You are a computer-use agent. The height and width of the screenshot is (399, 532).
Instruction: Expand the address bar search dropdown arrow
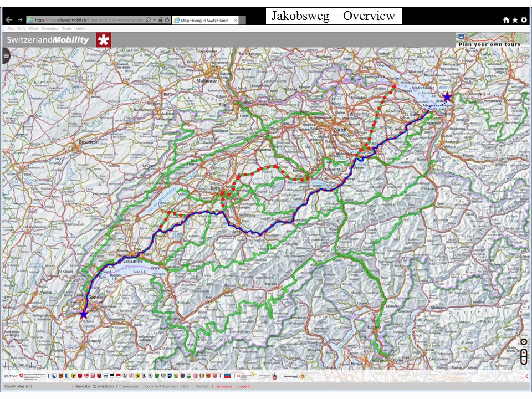click(154, 20)
